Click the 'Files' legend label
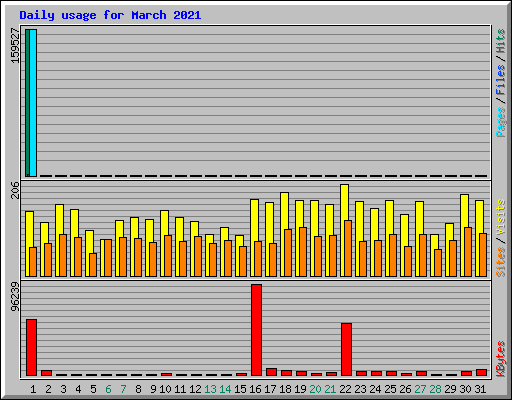Image resolution: width=512 pixels, height=400 pixels. tap(501, 80)
